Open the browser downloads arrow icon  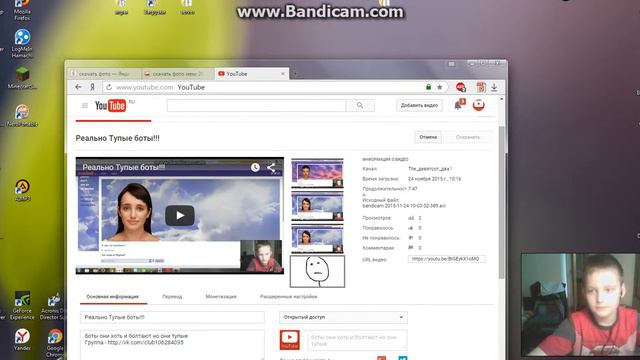(x=494, y=87)
